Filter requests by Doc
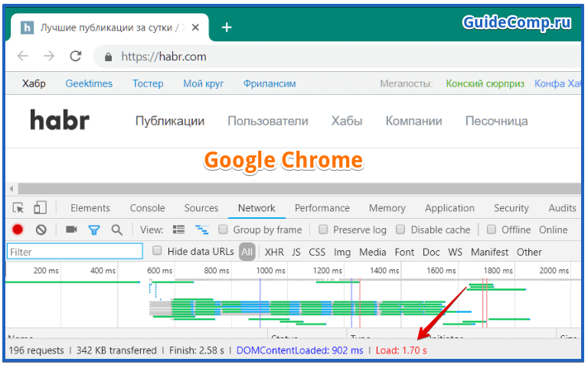 pos(431,252)
